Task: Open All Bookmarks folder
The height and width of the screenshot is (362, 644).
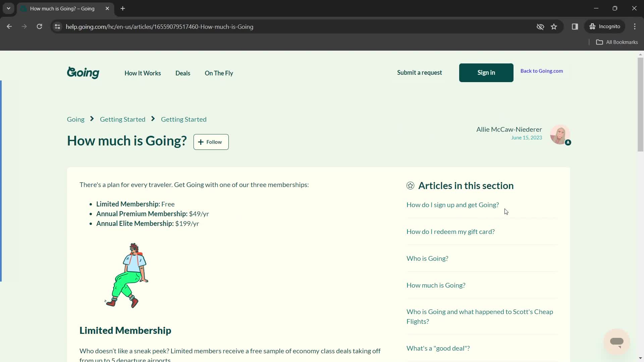Action: [x=617, y=42]
